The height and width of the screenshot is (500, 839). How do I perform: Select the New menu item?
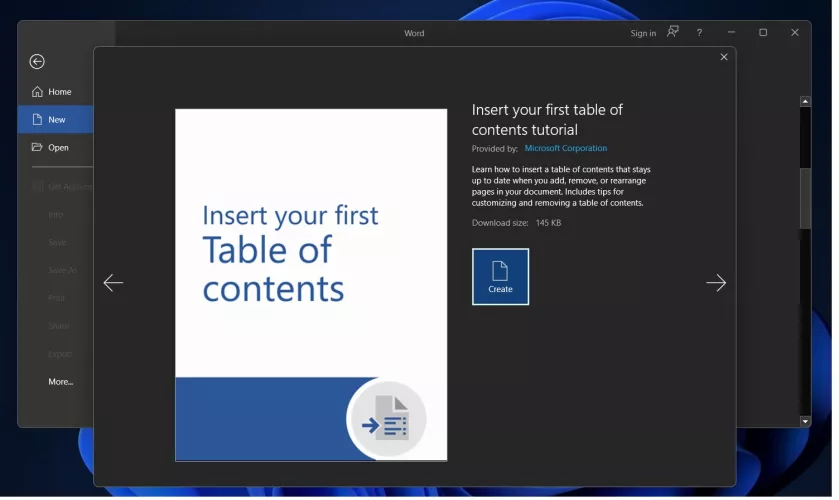click(57, 120)
